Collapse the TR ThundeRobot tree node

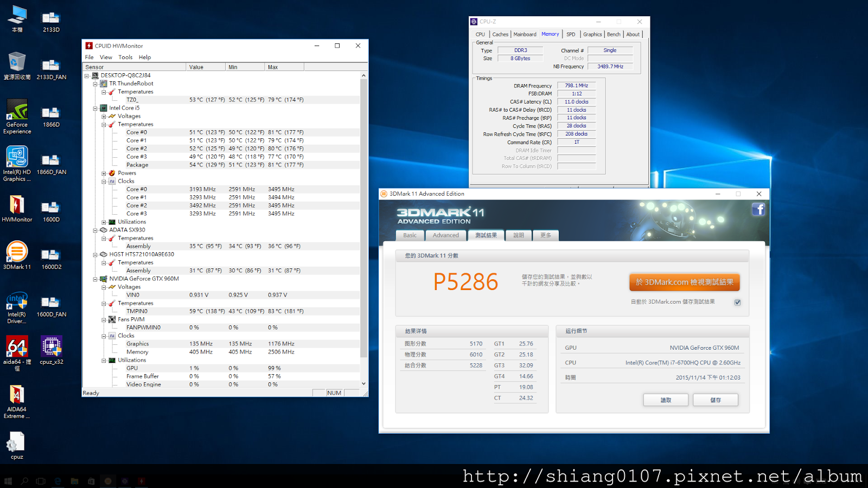click(95, 84)
